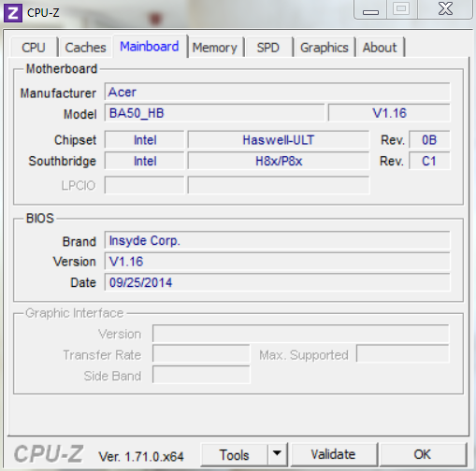
Task: Click the model revision field V1.16
Action: tap(389, 113)
